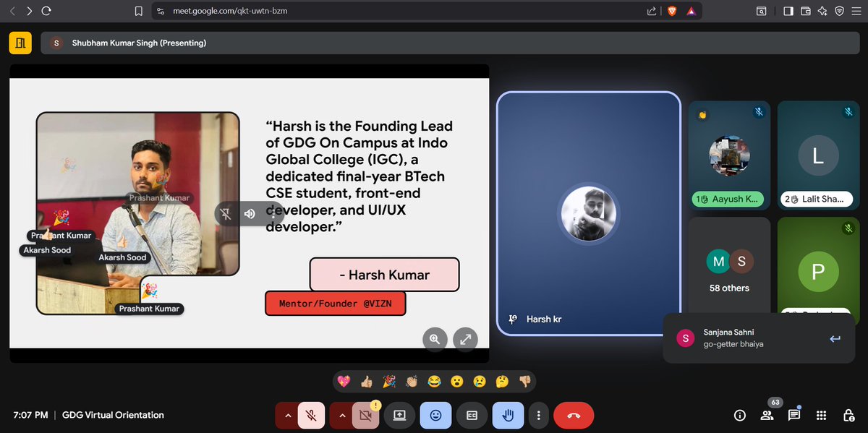Leave the call with the red hangup button

(x=573, y=416)
